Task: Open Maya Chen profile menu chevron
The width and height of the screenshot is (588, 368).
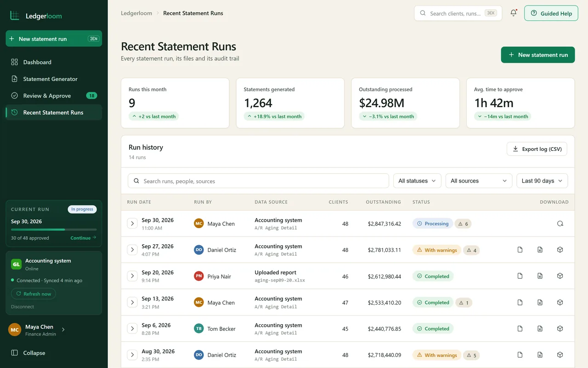Action: tap(63, 329)
